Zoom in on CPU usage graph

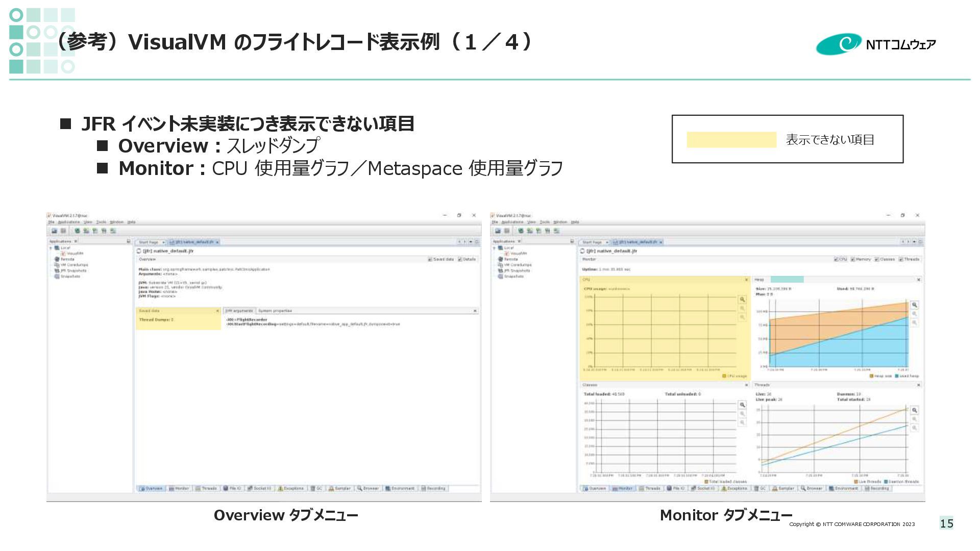tap(742, 299)
